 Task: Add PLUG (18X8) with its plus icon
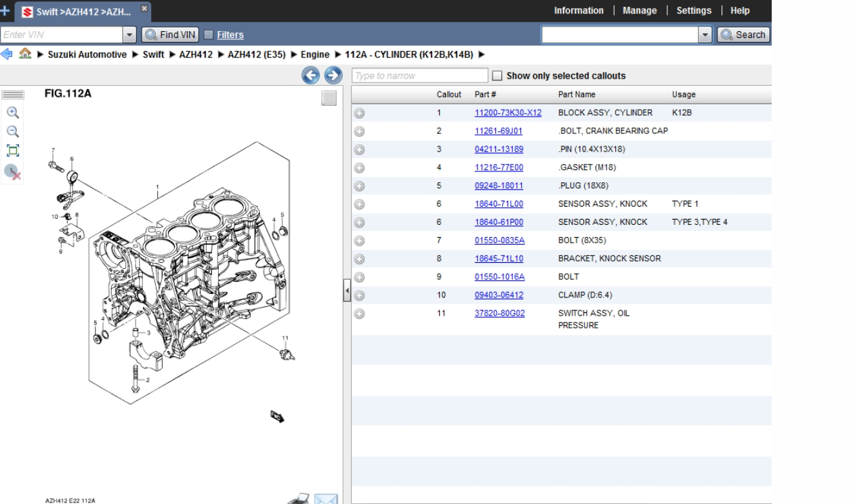coord(360,186)
